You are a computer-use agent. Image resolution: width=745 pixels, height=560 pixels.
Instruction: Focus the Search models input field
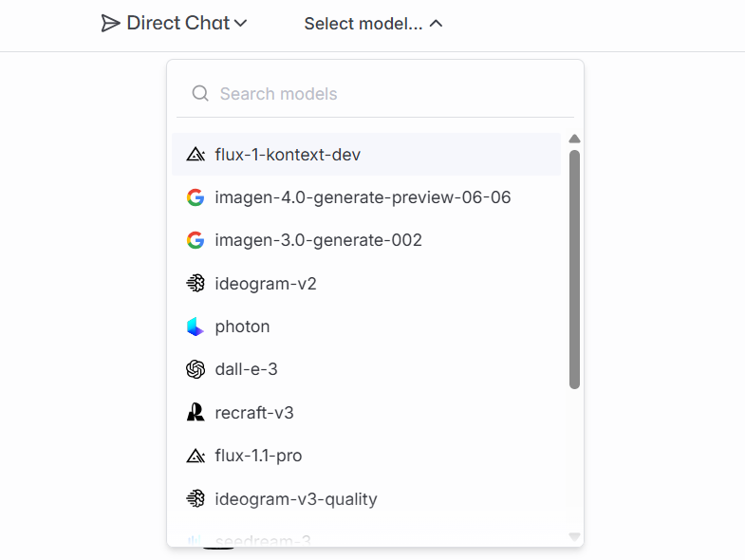380,93
